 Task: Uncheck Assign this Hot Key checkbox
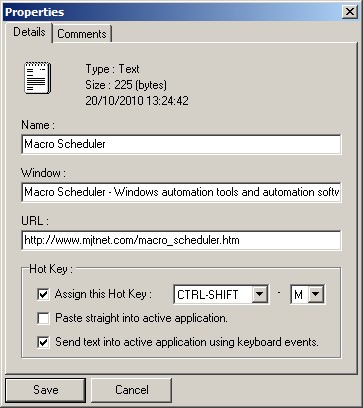pos(43,294)
